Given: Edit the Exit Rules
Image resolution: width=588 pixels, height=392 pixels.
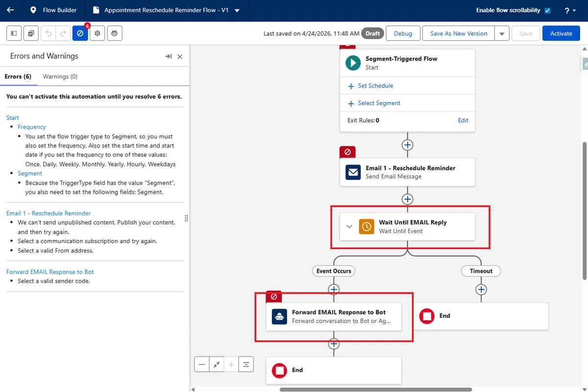Looking at the screenshot, I should tap(463, 120).
